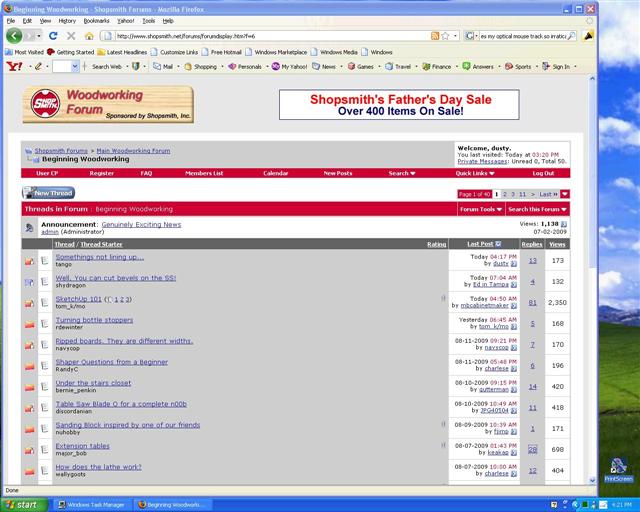Screen dimensions: 640x512
Task: Click the search magnifier icon in search box
Action: 572,36
